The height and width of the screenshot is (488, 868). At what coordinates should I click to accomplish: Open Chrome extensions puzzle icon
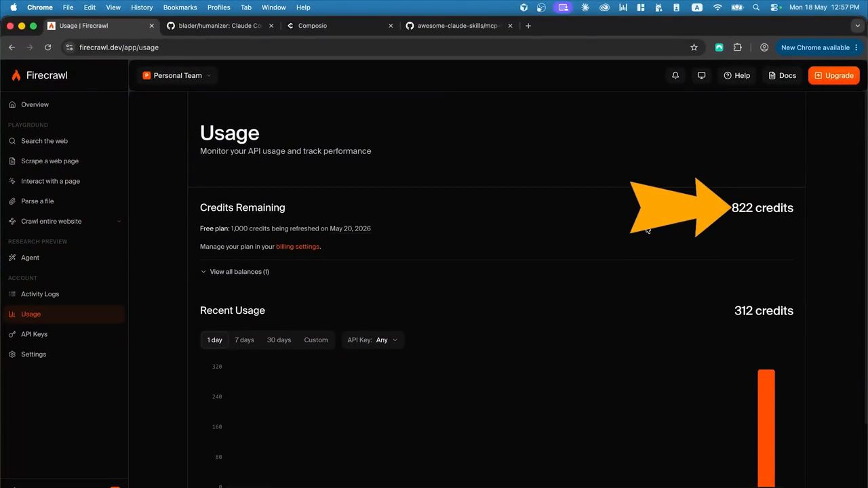pos(738,47)
